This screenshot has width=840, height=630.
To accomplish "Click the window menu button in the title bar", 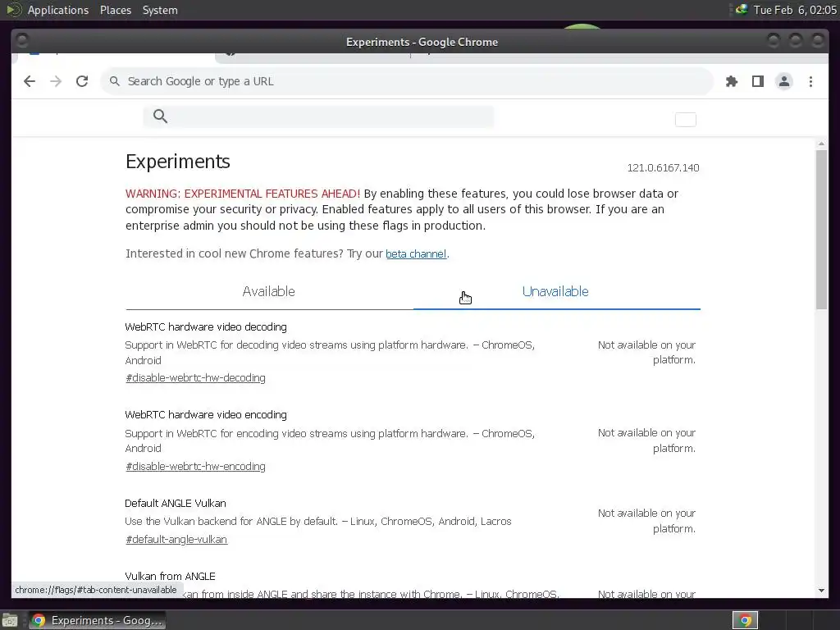I will click(x=22, y=41).
